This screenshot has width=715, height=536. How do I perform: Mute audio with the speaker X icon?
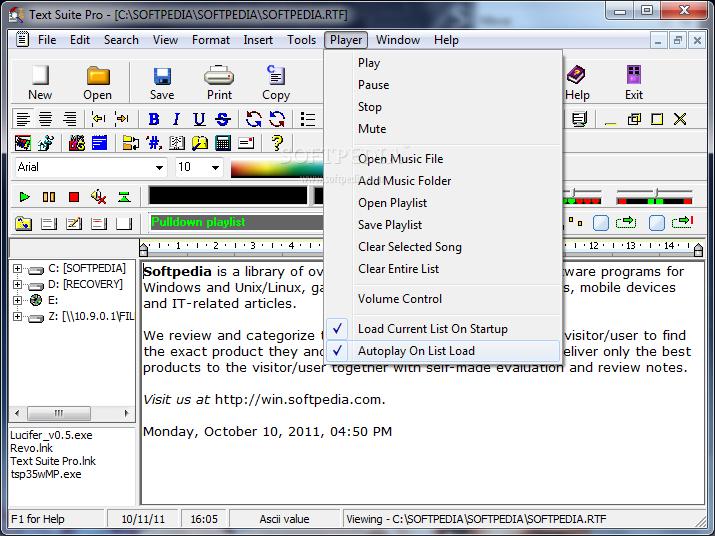[x=98, y=197]
